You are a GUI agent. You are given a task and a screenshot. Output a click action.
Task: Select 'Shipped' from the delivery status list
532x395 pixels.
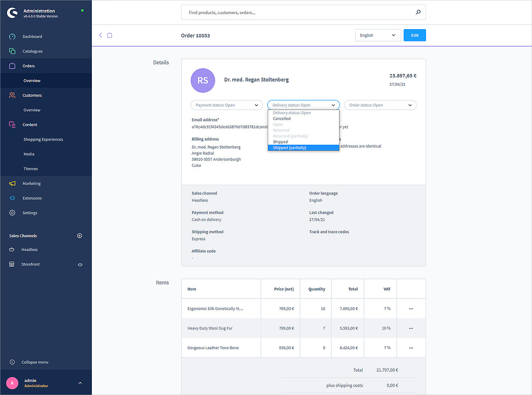click(x=281, y=142)
